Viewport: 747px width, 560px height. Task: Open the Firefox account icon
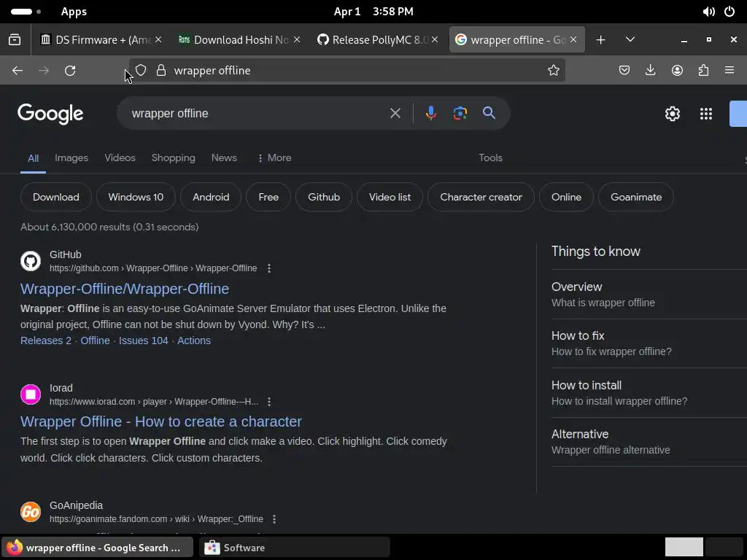(x=677, y=71)
